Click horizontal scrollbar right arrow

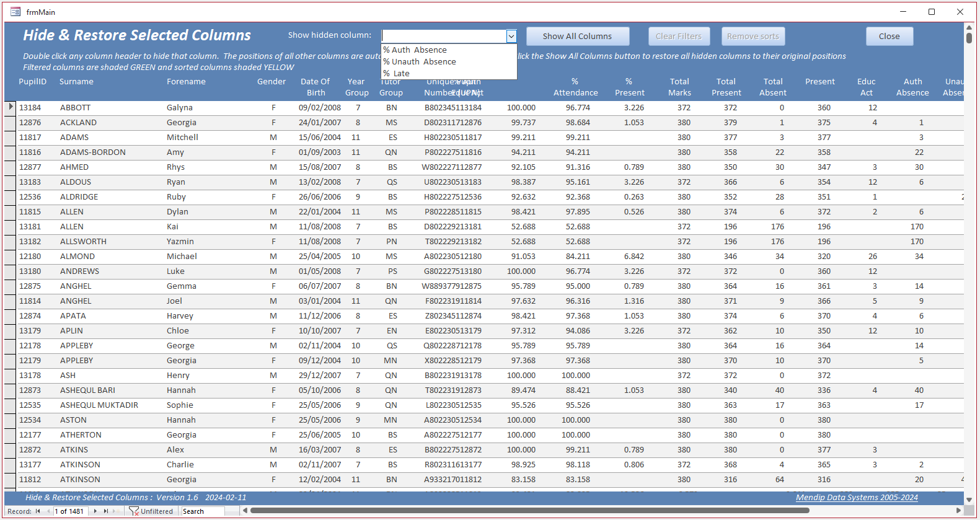coord(959,511)
